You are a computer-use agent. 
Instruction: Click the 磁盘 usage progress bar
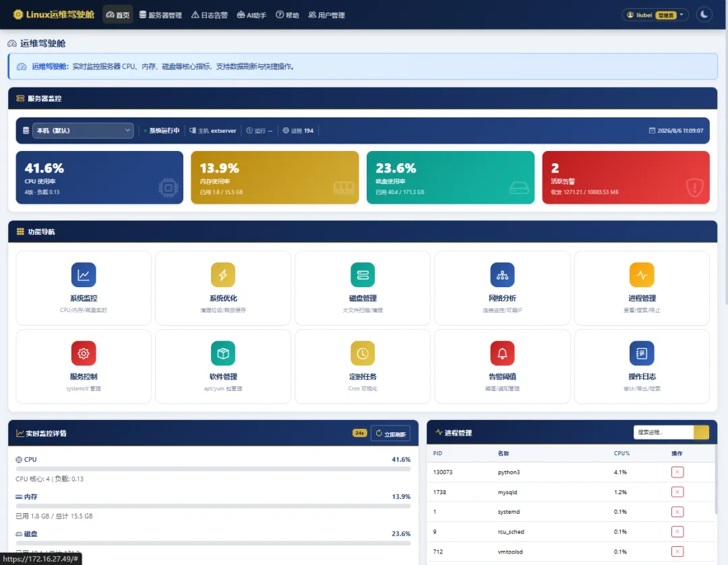pos(213,543)
